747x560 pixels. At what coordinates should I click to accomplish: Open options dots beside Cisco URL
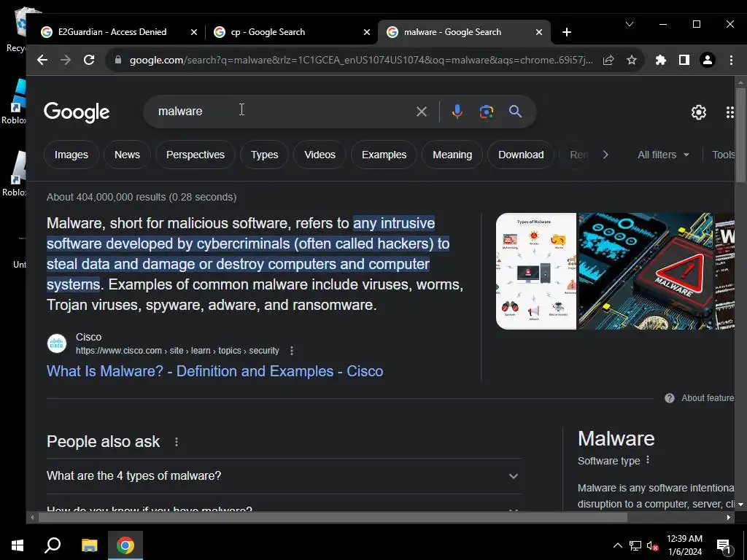(292, 351)
